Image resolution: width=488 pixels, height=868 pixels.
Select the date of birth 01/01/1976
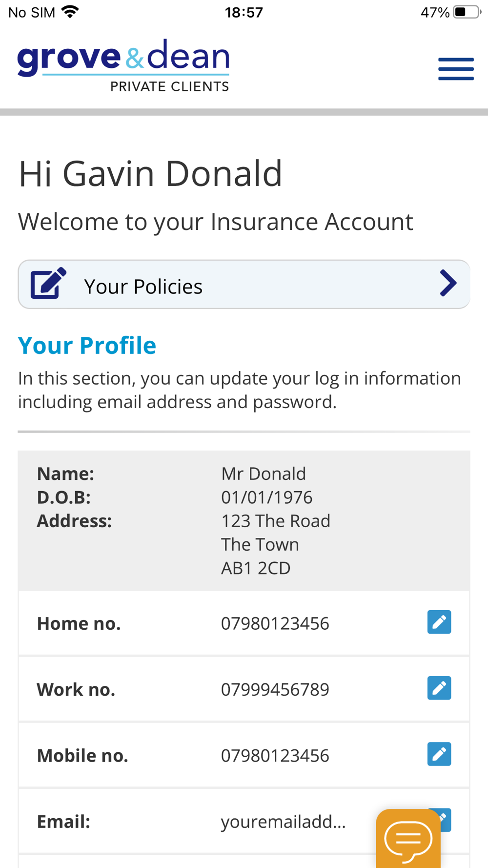(266, 497)
